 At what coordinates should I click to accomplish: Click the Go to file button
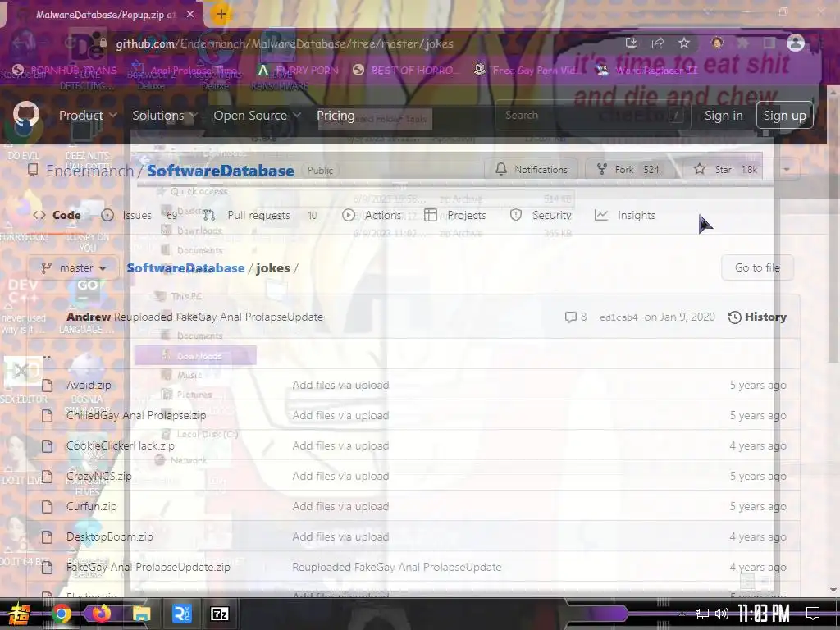[757, 267]
